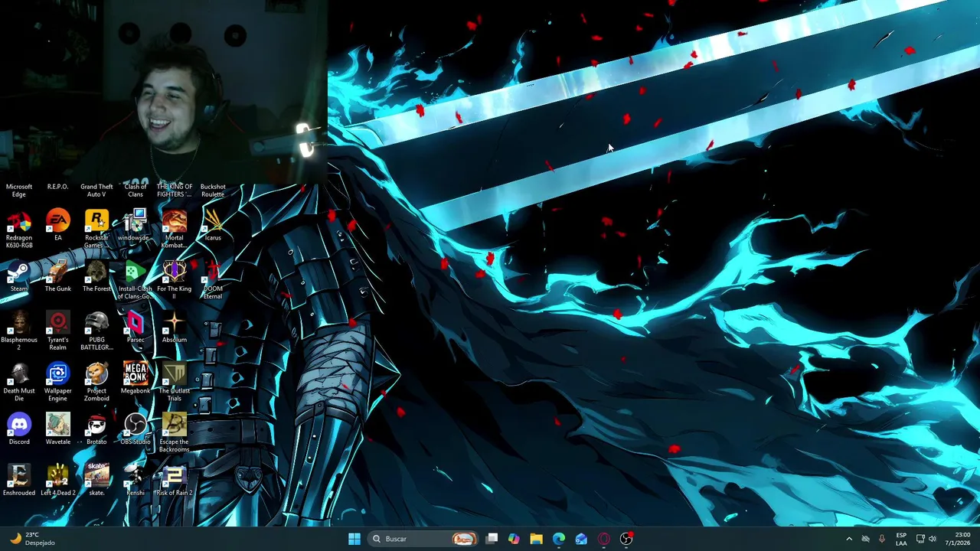Expand hidden system tray icons chevron
Image resolution: width=980 pixels, height=551 pixels.
click(848, 539)
